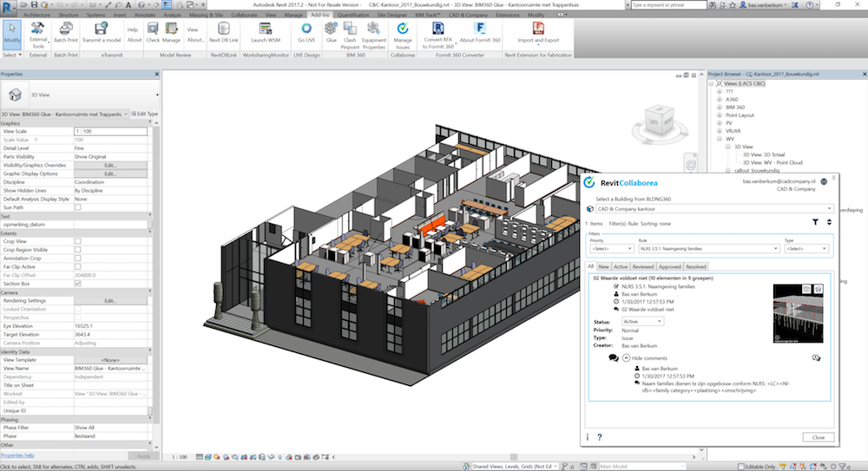This screenshot has height=471, width=868.
Task: Open the Properties help link
Action: (x=17, y=455)
